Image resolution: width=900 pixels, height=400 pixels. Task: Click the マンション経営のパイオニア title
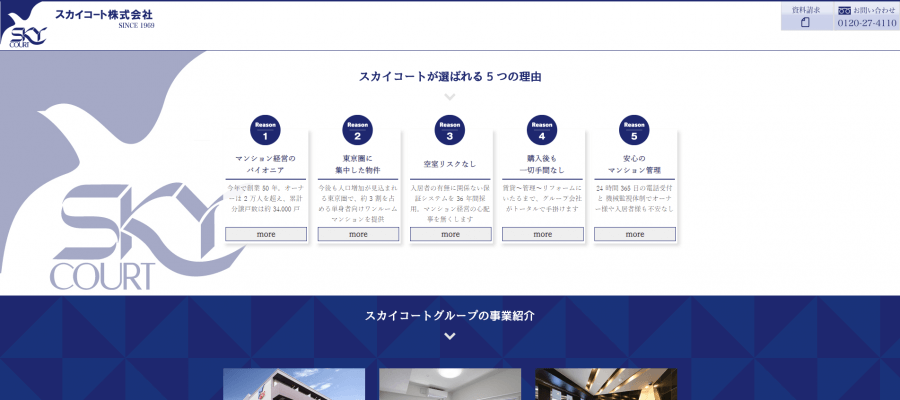point(265,164)
